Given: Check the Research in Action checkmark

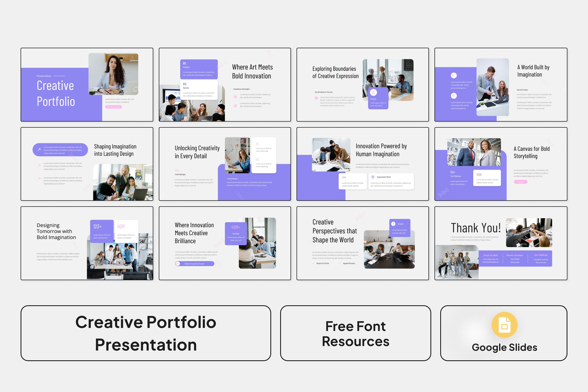Looking at the screenshot, I should 313,263.
